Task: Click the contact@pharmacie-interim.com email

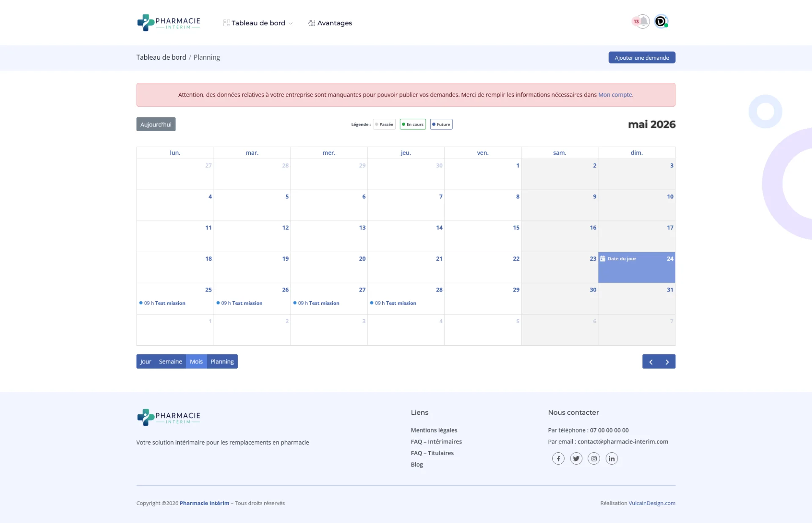Action: 623,441
